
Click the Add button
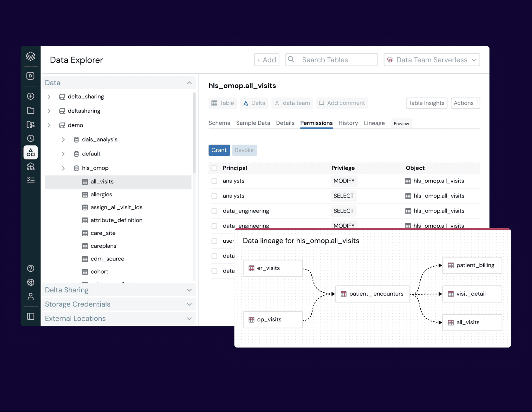point(266,60)
